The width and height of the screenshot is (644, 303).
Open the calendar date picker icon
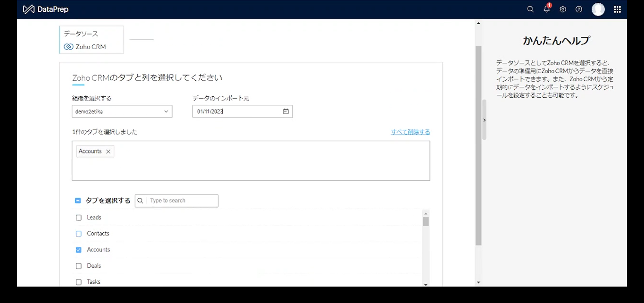286,111
